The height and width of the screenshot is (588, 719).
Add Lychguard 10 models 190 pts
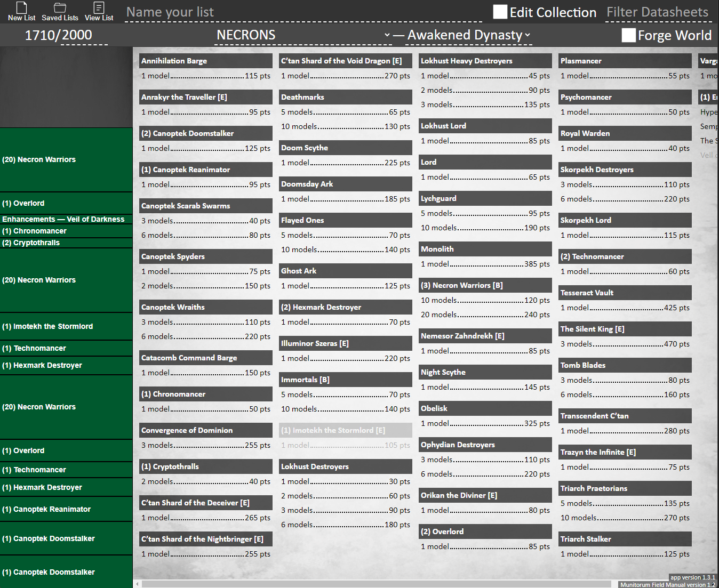click(485, 228)
